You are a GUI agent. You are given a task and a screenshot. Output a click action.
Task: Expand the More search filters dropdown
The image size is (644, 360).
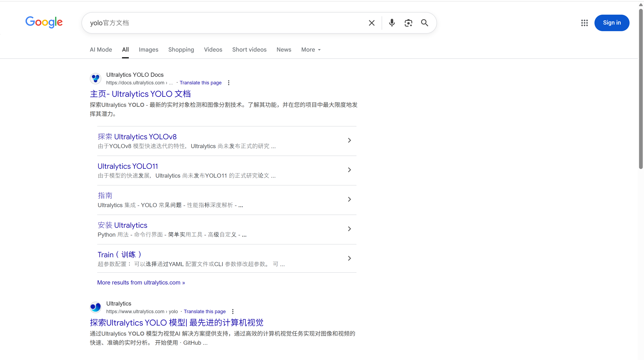(311, 50)
